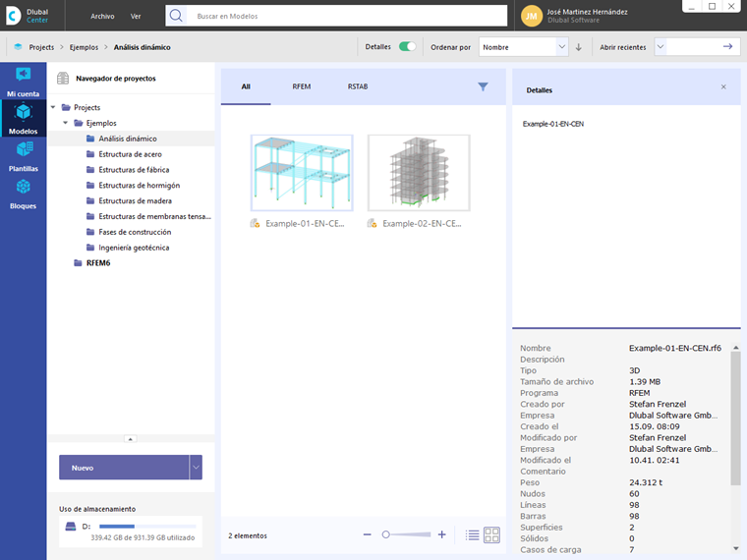Click the RFEM6 folder icon
Viewport: 747px width, 560px height.
click(78, 263)
